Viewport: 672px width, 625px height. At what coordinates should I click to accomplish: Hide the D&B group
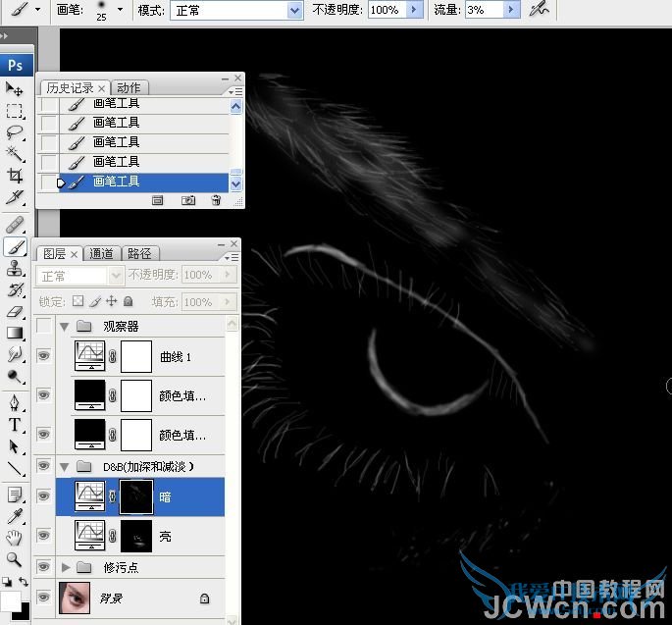[x=44, y=465]
